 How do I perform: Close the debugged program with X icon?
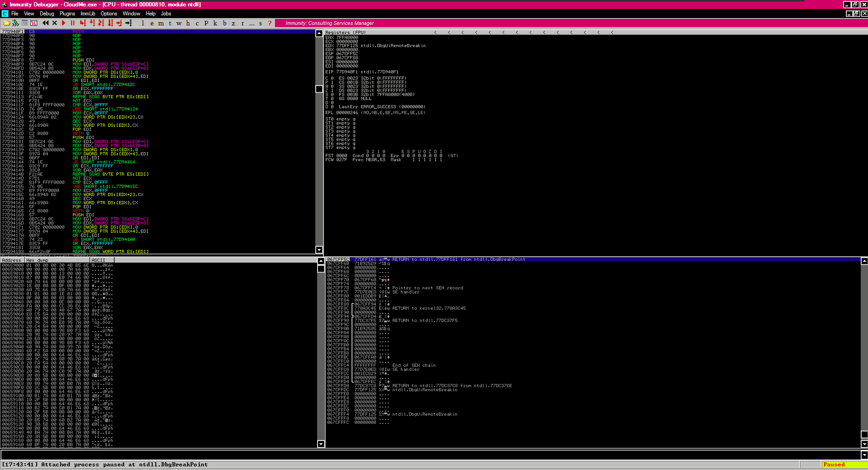click(x=55, y=23)
